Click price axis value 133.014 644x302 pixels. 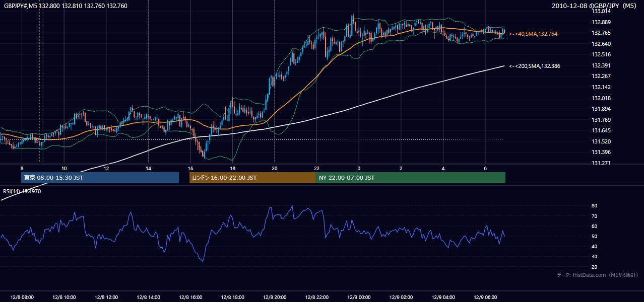click(x=601, y=11)
